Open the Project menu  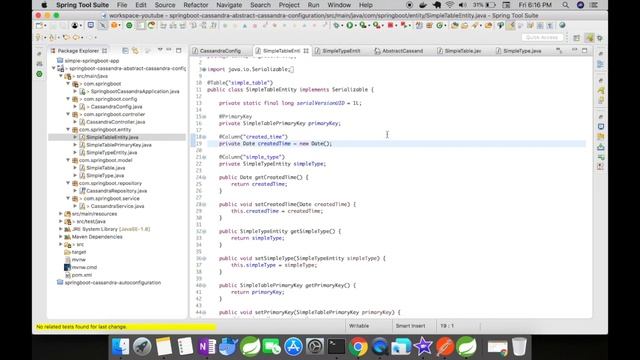(x=289, y=5)
